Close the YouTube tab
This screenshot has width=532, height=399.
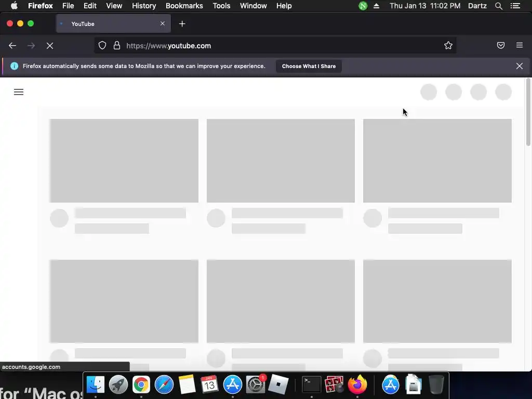[x=163, y=23]
